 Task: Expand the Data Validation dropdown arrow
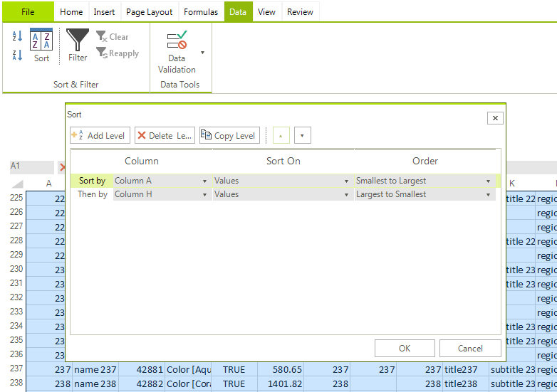202,53
